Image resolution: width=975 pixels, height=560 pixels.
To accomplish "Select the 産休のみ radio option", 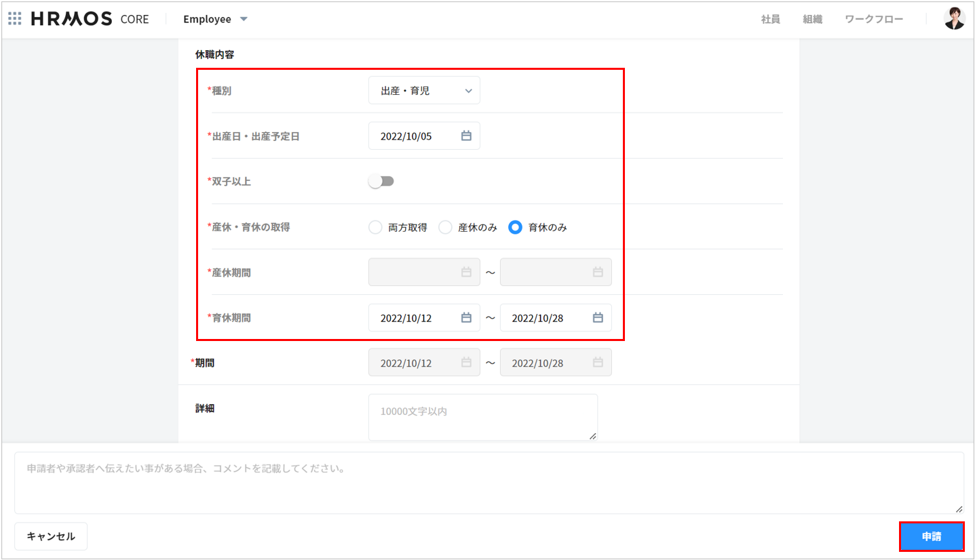I will (x=445, y=228).
